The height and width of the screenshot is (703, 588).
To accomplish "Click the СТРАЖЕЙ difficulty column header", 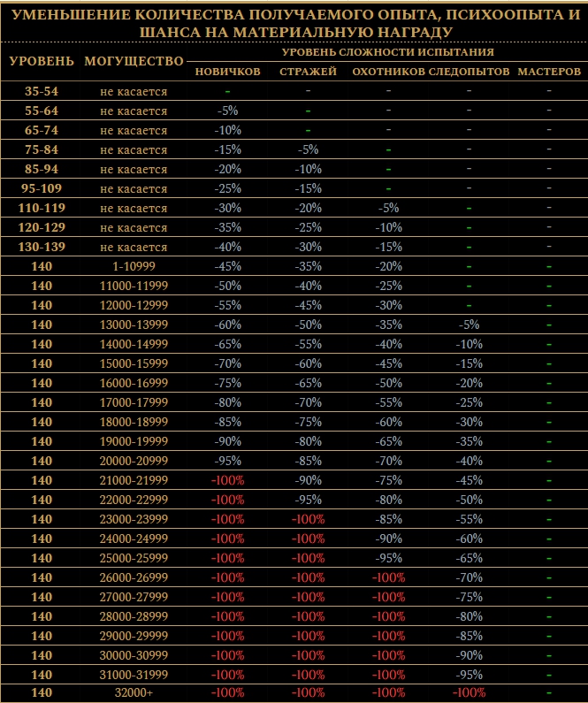I will (x=308, y=72).
